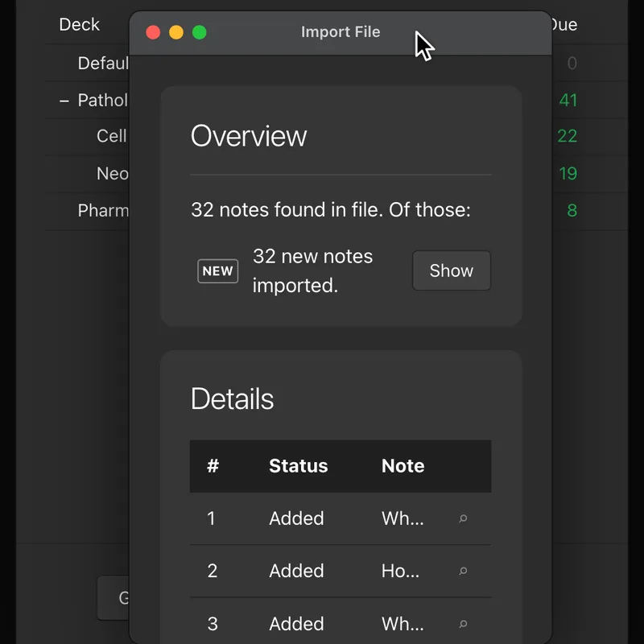This screenshot has height=644, width=644.
Task: Maximize the Import File window
Action: [x=200, y=32]
